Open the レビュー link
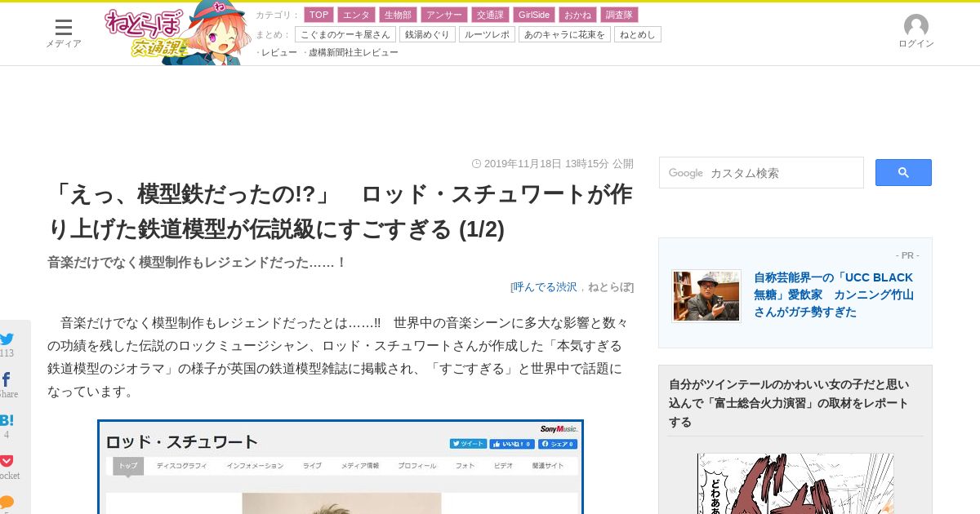The height and width of the screenshot is (514, 980). [x=279, y=52]
